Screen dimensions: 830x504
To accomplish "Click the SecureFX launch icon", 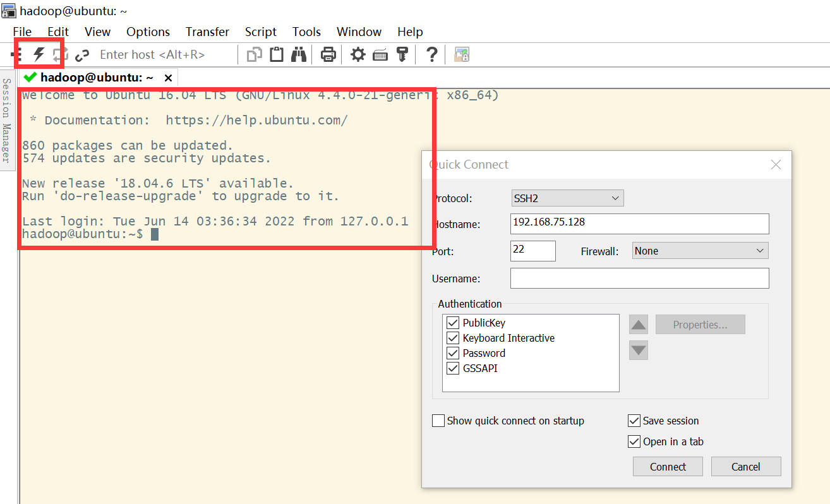I will [x=462, y=55].
